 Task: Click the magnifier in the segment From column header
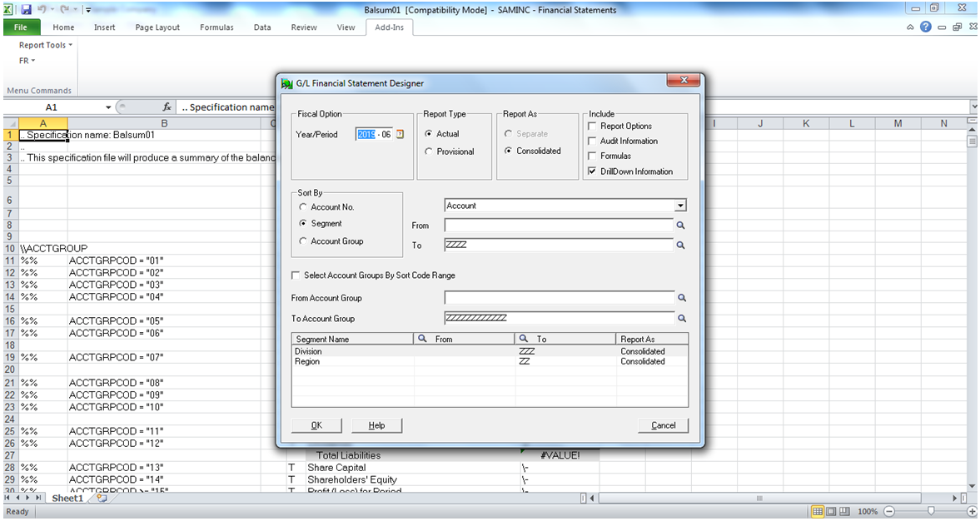tap(422, 339)
